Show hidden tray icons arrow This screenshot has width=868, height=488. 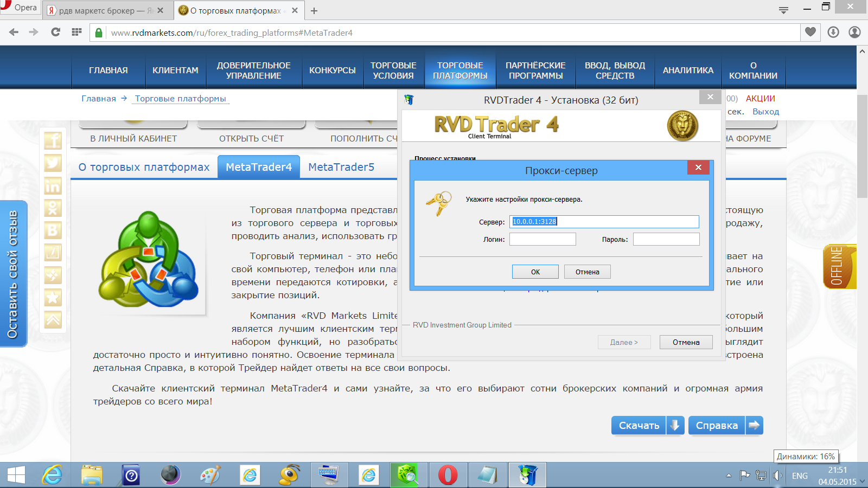pos(729,476)
